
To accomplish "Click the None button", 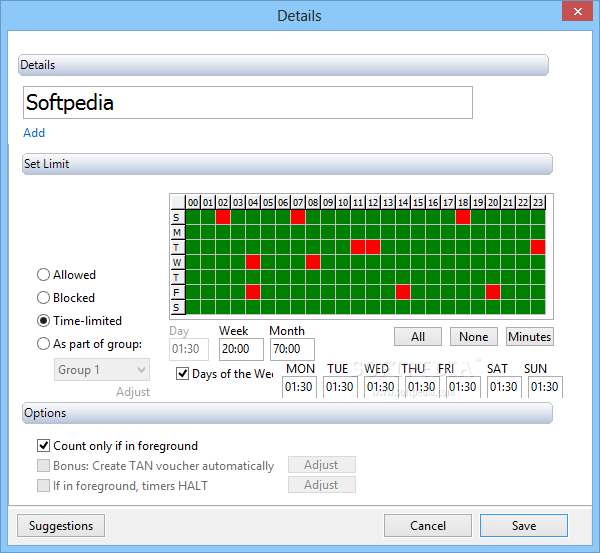I will pyautogui.click(x=474, y=337).
